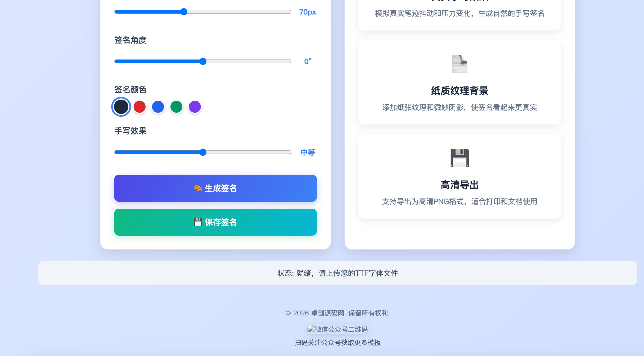Pick the blue signature color swatch
The width and height of the screenshot is (644, 356).
tap(158, 107)
